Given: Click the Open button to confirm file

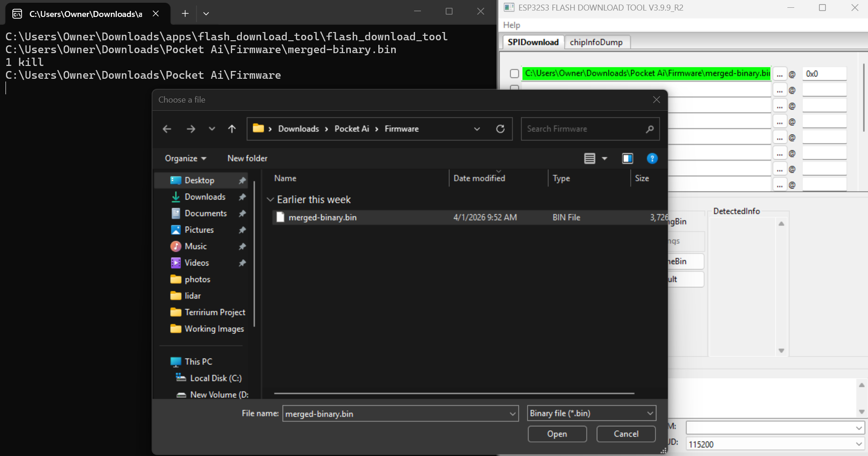Looking at the screenshot, I should coord(557,434).
